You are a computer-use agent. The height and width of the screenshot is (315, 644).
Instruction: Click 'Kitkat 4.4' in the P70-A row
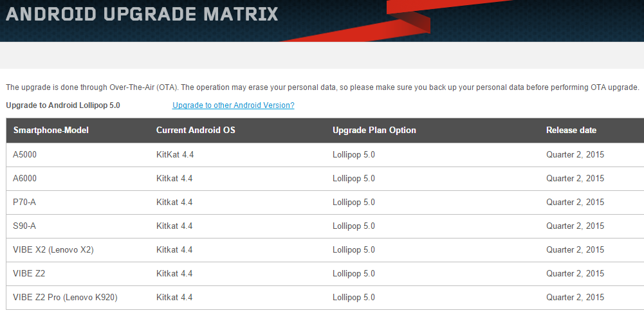(174, 203)
